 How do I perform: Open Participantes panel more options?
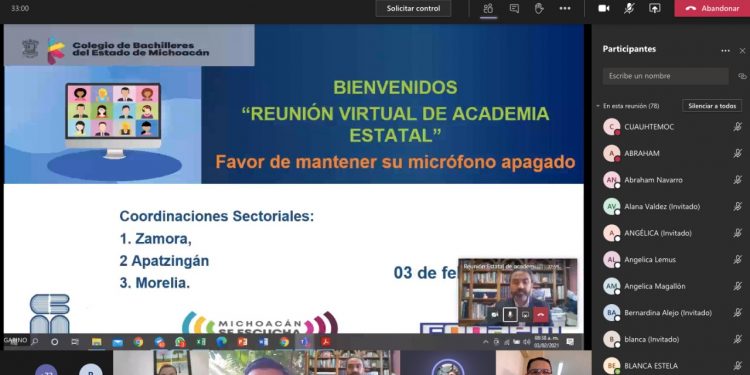[x=725, y=51]
